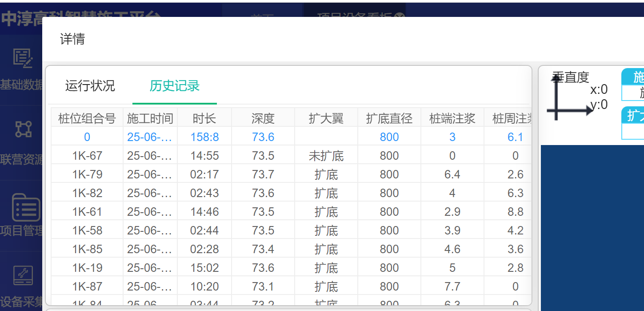Select the 设备采集 sidebar icon

[23, 276]
